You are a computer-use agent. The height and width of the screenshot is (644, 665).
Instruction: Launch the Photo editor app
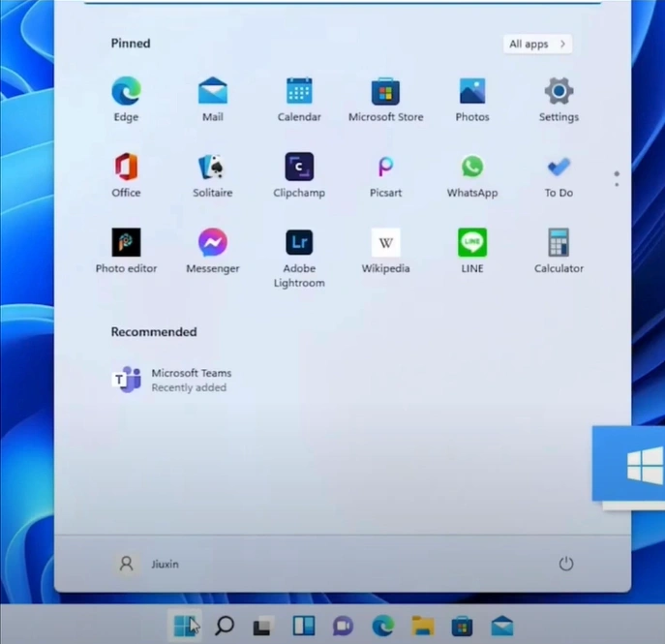(x=126, y=251)
